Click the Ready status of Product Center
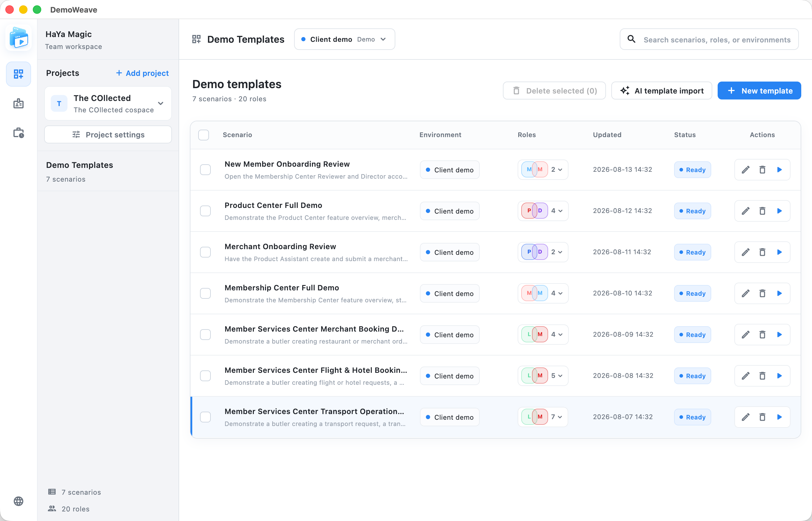Viewport: 812px width, 521px height. coord(692,211)
